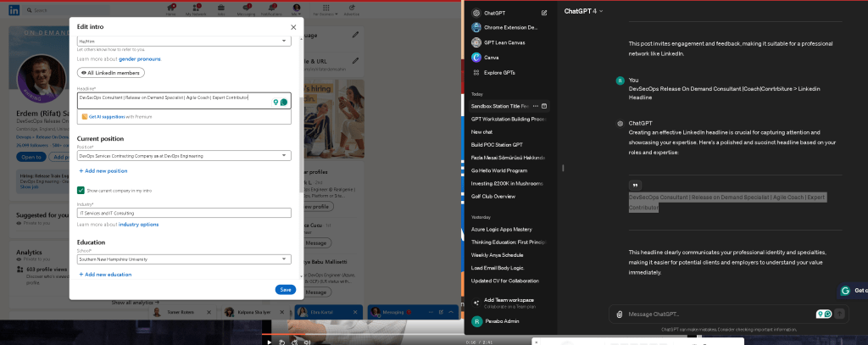
Task: Open the Messaging nav icon in LinkedIn
Action: [246, 9]
